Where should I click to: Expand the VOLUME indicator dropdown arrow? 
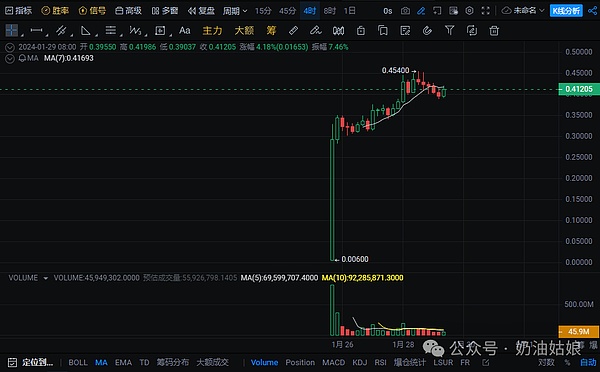(x=46, y=278)
